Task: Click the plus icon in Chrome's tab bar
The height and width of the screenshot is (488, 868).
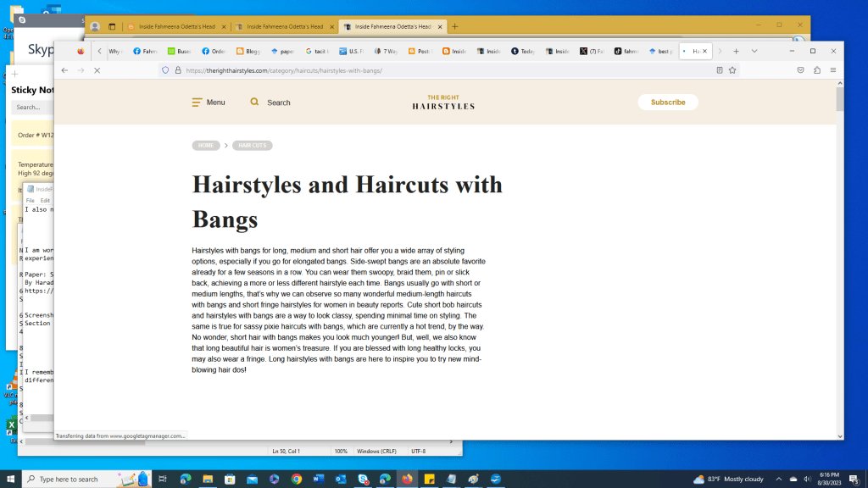Action: 456,26
